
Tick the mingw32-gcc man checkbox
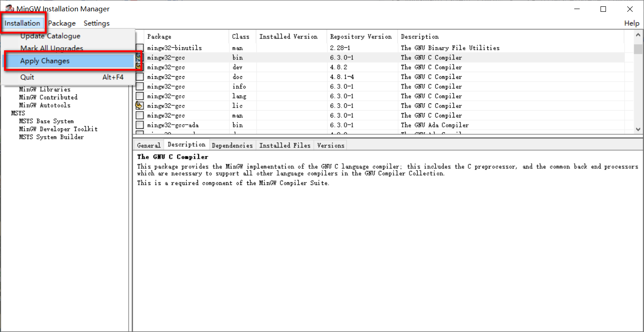click(139, 116)
